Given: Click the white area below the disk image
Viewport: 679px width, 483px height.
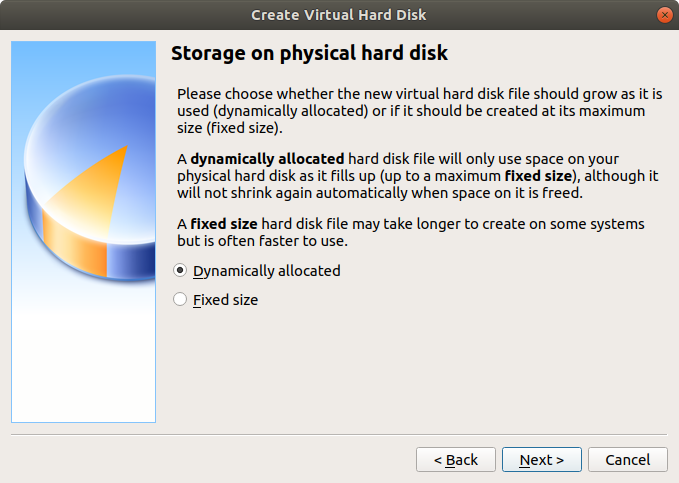Looking at the screenshot, I should click(83, 360).
